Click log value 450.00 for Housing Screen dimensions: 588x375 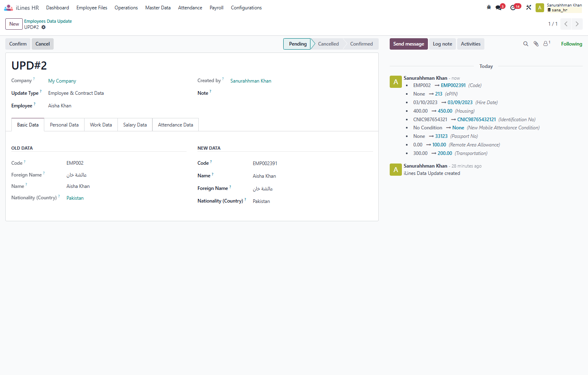coord(445,111)
